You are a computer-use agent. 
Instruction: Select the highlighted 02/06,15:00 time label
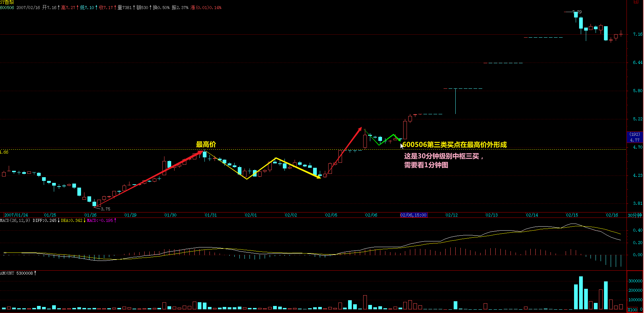tap(414, 215)
